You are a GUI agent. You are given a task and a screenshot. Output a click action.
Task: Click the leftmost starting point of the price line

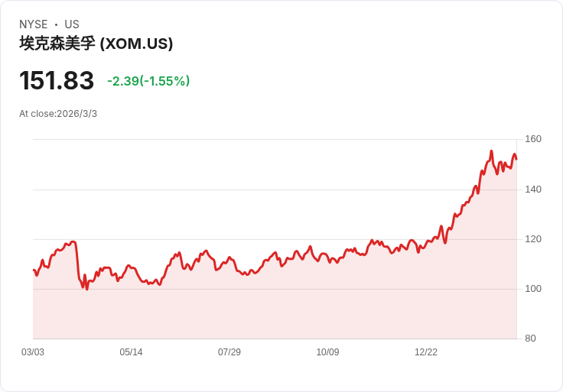34,270
